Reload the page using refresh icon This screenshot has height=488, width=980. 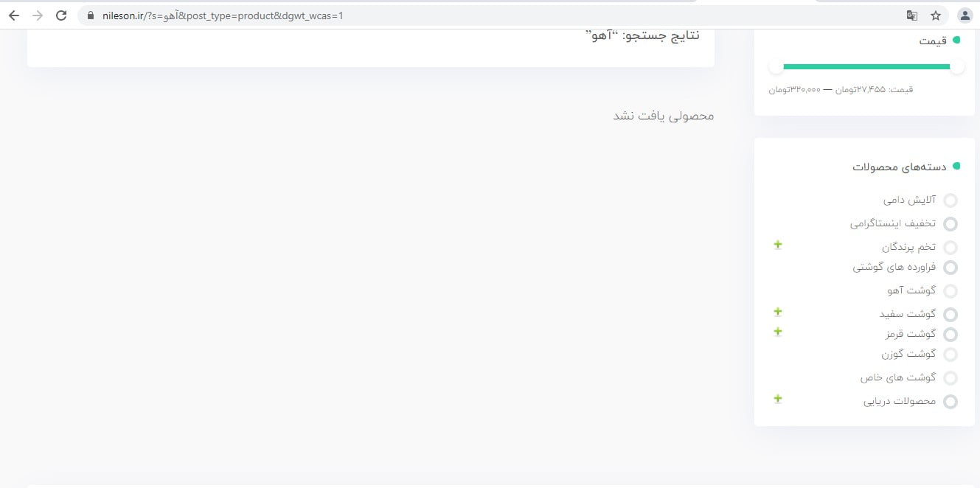click(x=61, y=15)
